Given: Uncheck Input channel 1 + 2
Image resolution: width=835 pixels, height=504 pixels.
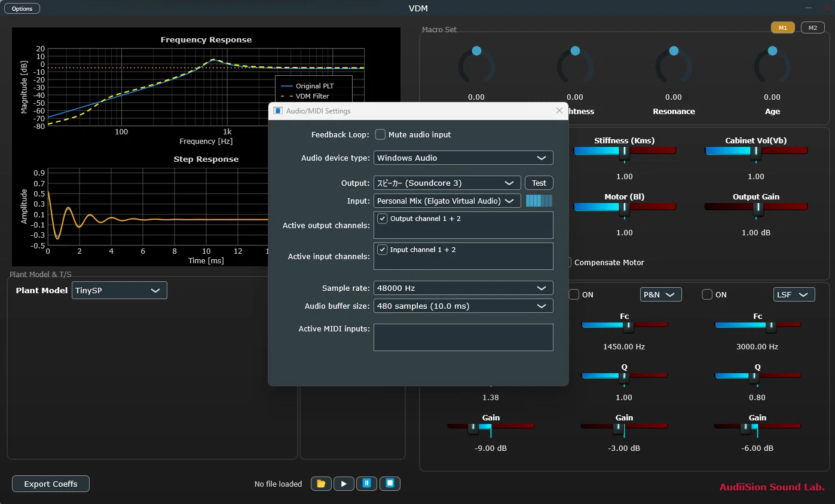Looking at the screenshot, I should coord(383,250).
